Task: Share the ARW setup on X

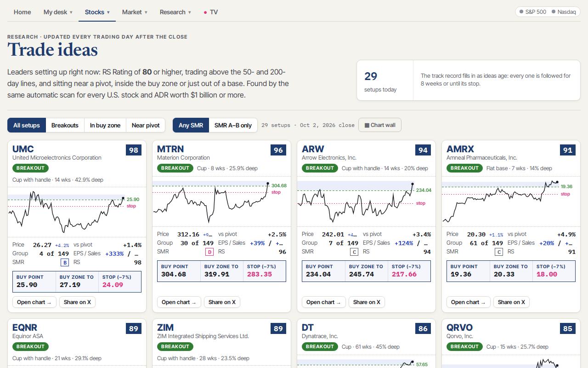Action: click(367, 302)
